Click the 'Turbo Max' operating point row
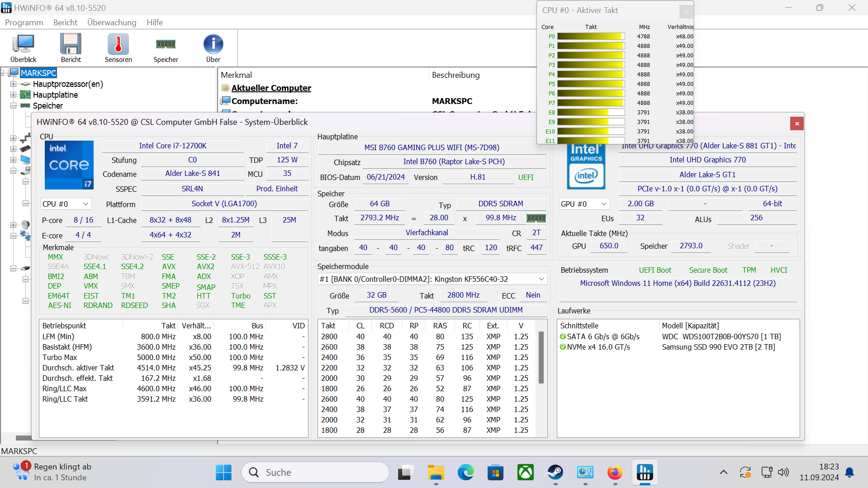Viewport: 868px width, 488px height. [x=174, y=357]
